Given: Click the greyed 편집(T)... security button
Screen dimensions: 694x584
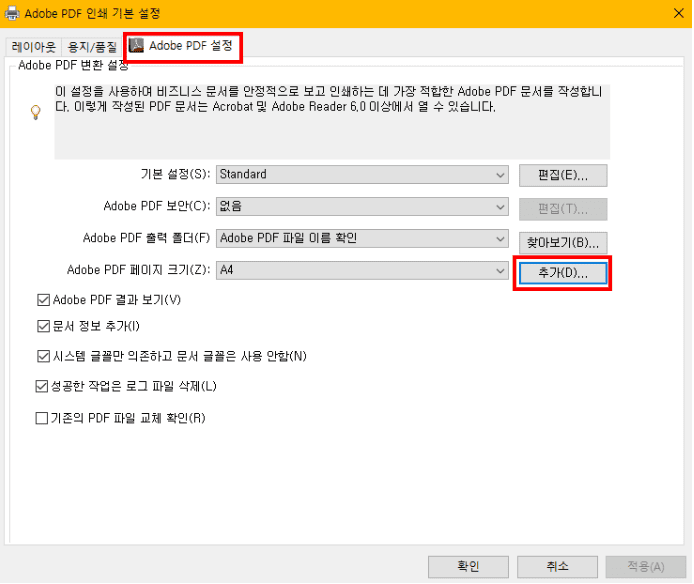Looking at the screenshot, I should point(563,209).
